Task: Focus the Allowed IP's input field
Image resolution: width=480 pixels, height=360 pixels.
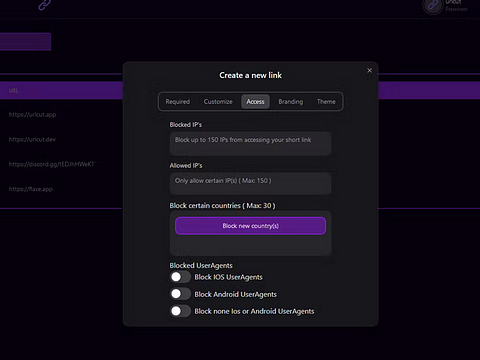Action: tap(251, 184)
